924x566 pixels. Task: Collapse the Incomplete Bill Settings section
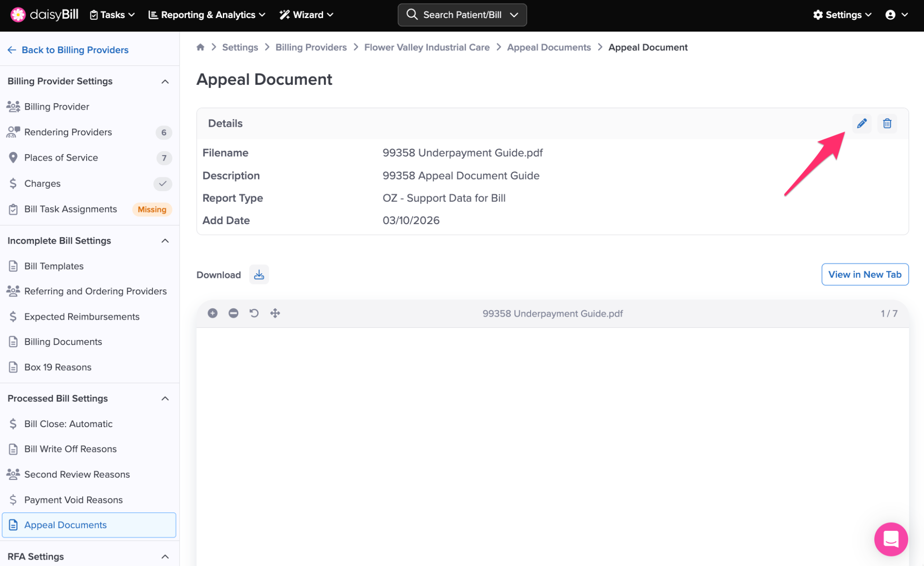point(165,241)
